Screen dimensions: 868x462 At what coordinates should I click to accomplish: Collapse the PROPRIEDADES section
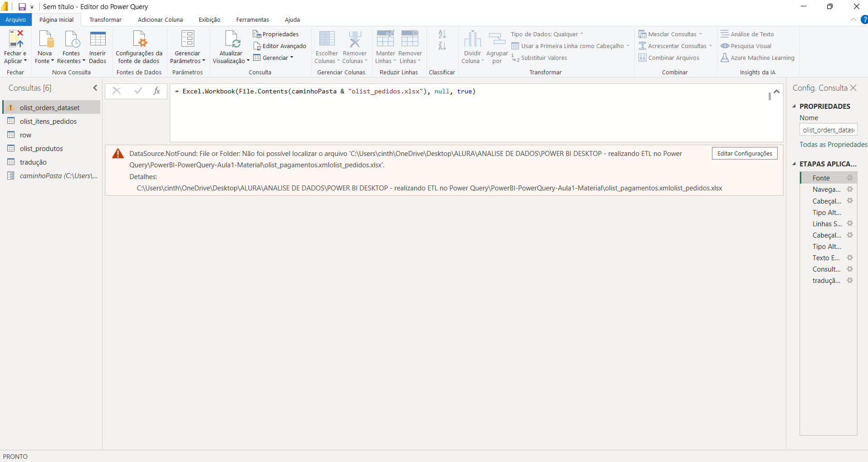click(794, 106)
